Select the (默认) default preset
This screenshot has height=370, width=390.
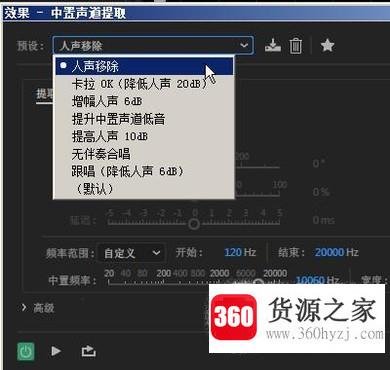pos(144,189)
